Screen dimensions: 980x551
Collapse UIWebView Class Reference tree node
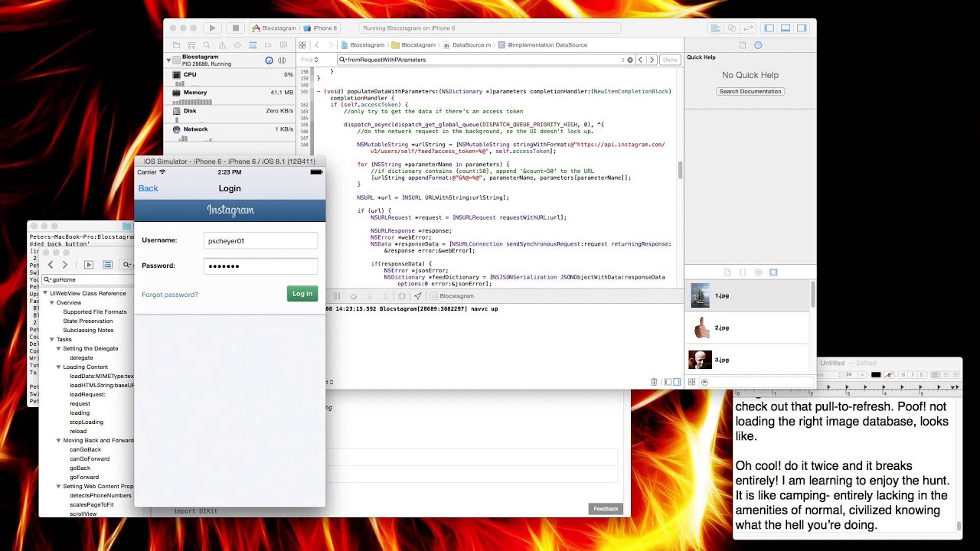45,293
